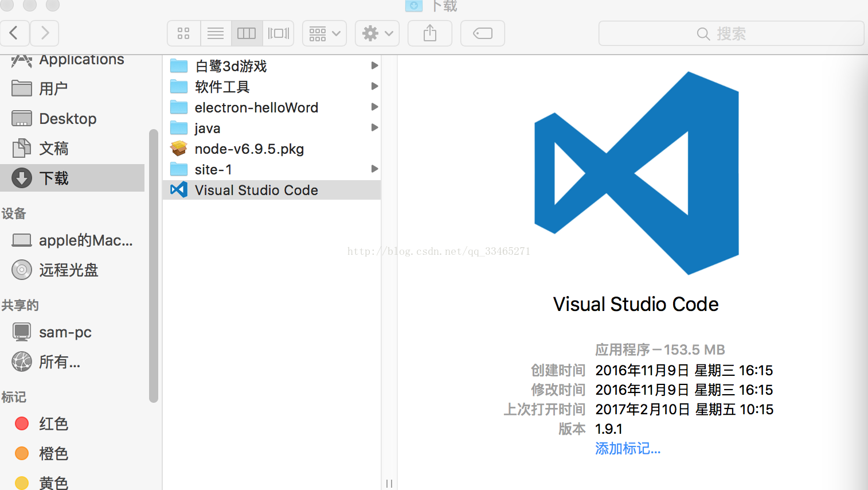Click Visual Studio Code name in list
Image resolution: width=868 pixels, height=490 pixels.
[256, 190]
